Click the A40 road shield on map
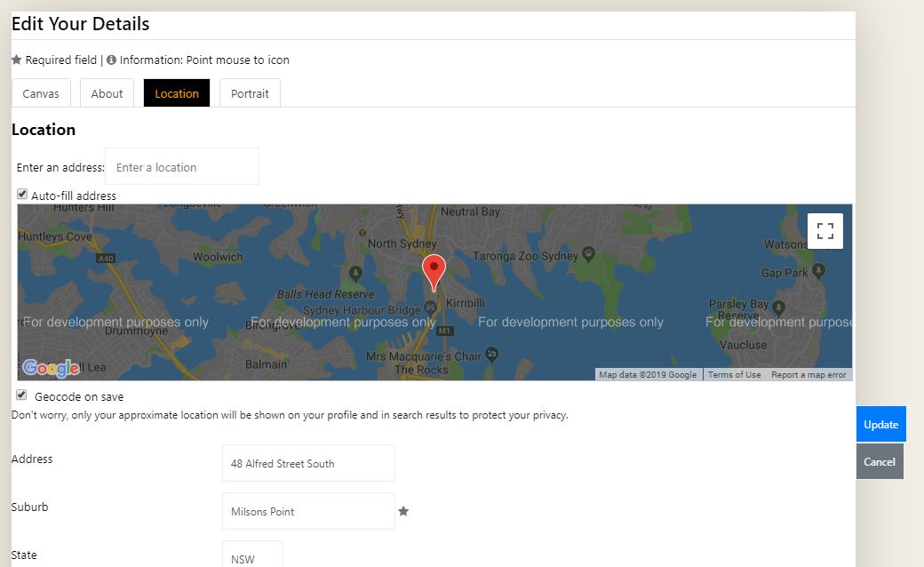This screenshot has height=567, width=924. click(106, 258)
